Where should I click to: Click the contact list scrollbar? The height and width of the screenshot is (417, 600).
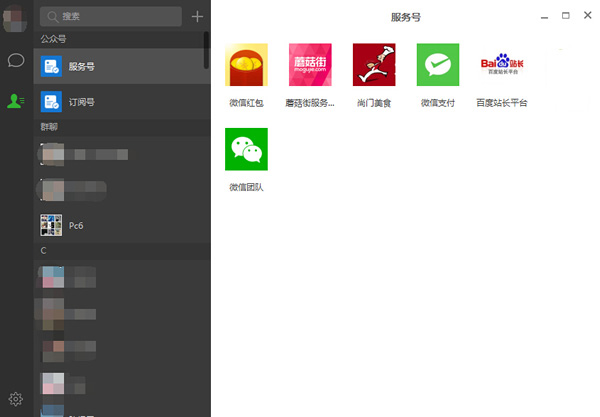(207, 50)
